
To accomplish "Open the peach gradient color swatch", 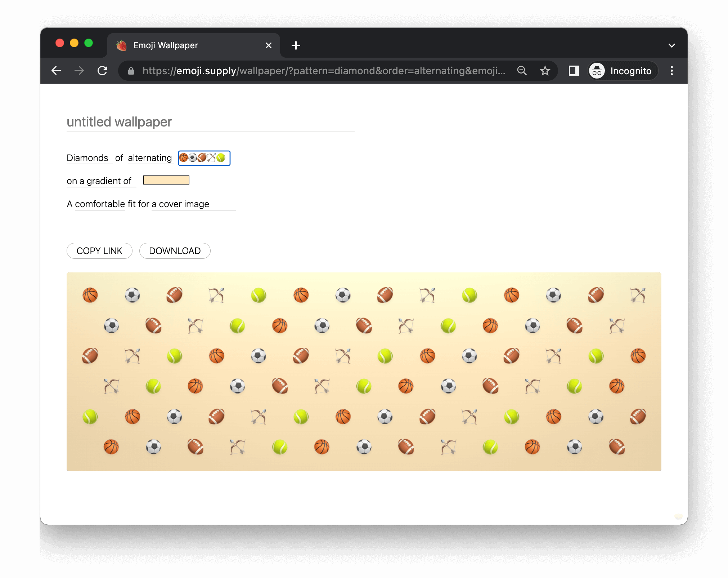I will (x=166, y=180).
